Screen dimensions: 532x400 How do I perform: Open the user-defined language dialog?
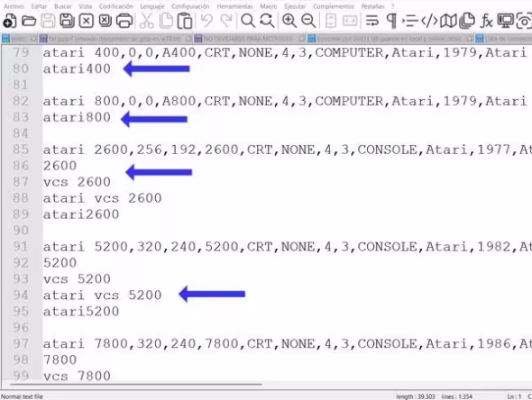(429, 21)
